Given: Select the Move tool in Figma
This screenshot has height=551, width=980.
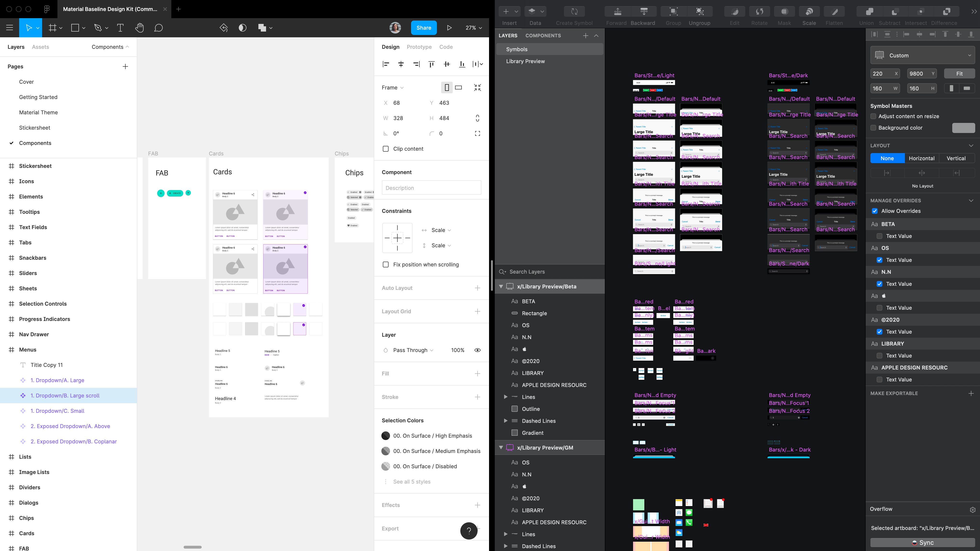Looking at the screenshot, I should coord(28,28).
